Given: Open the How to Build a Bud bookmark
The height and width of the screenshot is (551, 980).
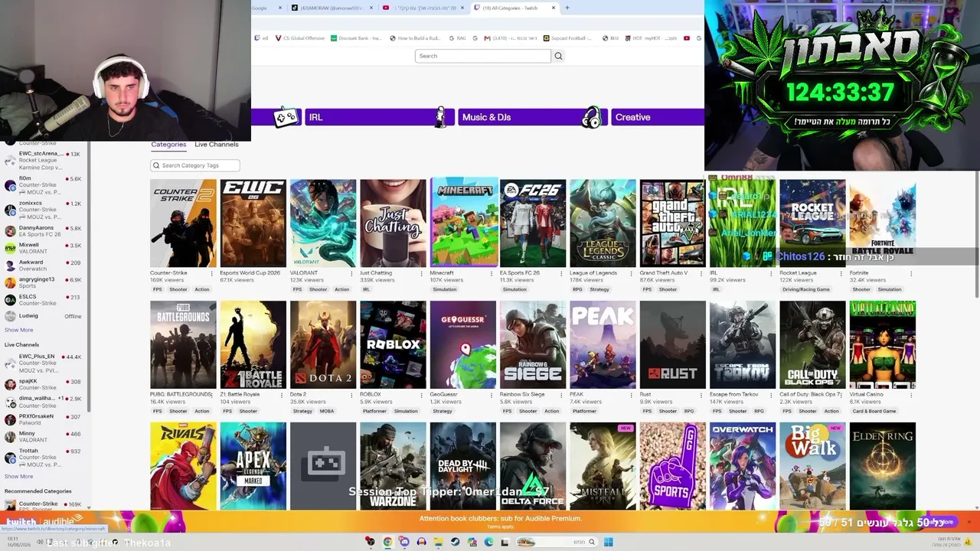Looking at the screenshot, I should [415, 38].
